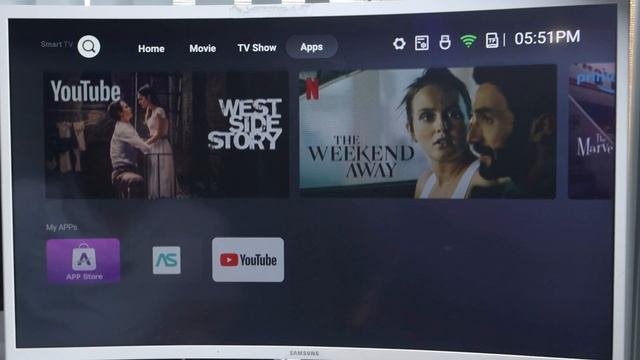
Task: Click the My APPs heading
Action: tap(61, 227)
